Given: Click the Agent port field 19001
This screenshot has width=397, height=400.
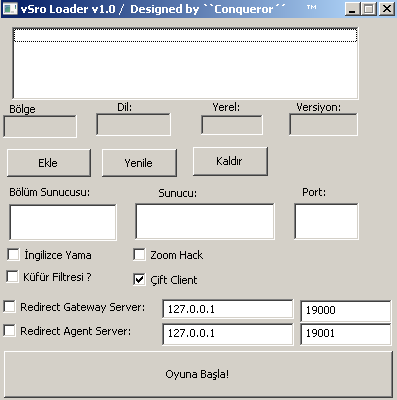Looking at the screenshot, I should point(346,334).
